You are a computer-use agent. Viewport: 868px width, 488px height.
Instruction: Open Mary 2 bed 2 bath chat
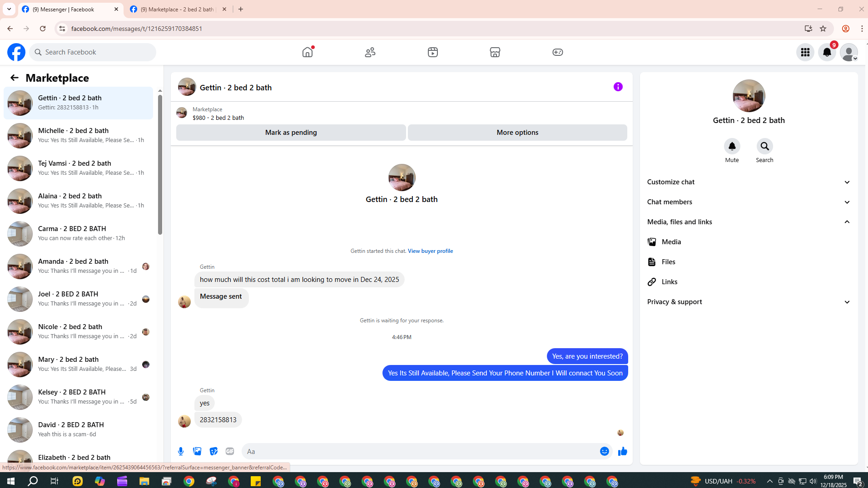point(78,365)
